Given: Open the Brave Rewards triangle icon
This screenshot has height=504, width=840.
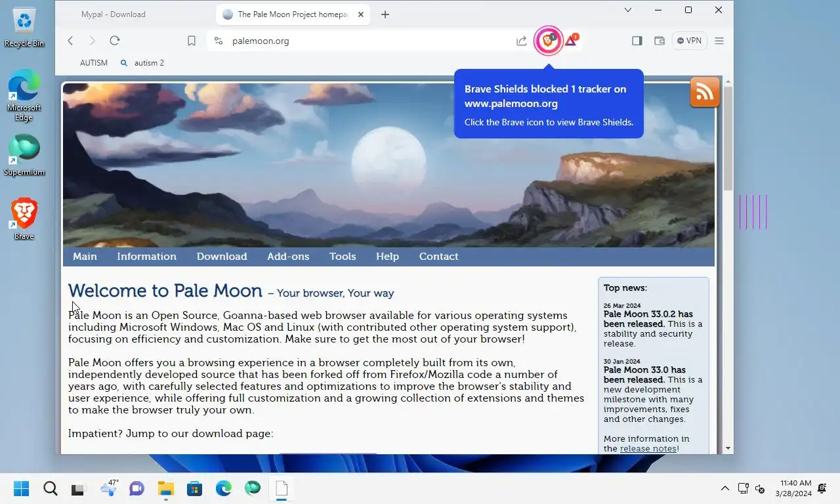Looking at the screenshot, I should (x=572, y=40).
